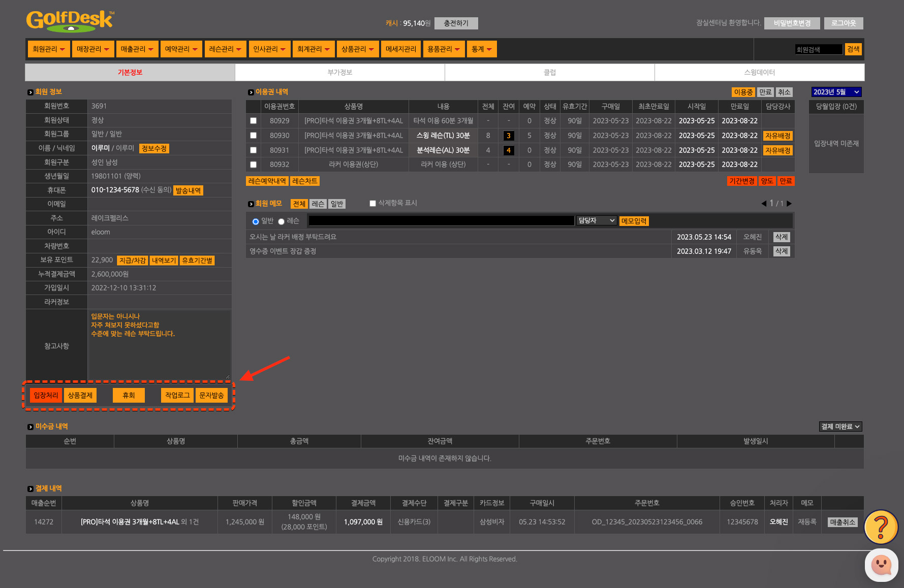Open the 회원관리 menu

pyautogui.click(x=48, y=49)
